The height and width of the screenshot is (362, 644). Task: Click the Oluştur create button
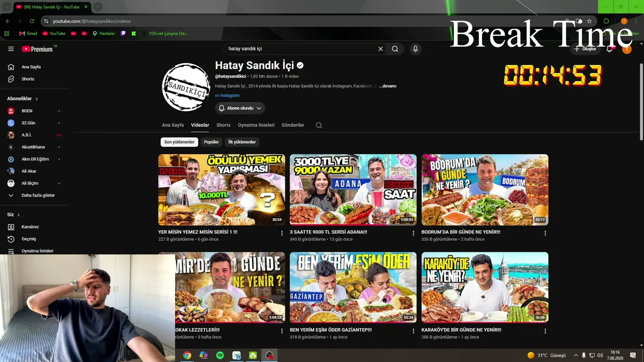tap(585, 49)
